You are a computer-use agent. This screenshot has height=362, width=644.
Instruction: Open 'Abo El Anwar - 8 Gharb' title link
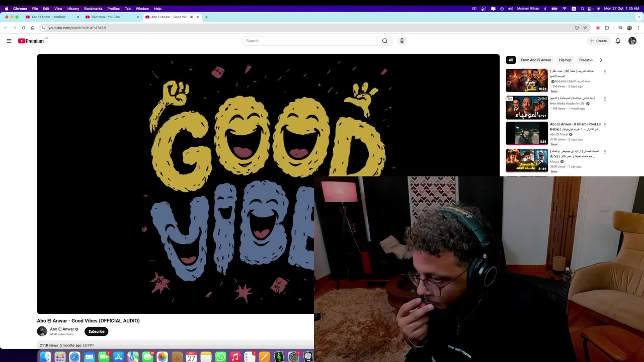(575, 126)
